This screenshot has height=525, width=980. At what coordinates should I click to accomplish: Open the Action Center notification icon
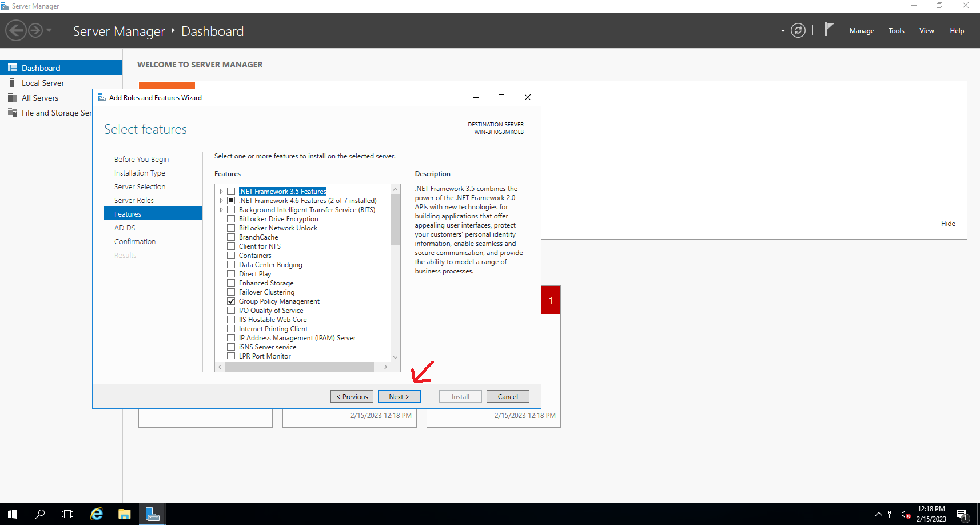[x=962, y=514]
